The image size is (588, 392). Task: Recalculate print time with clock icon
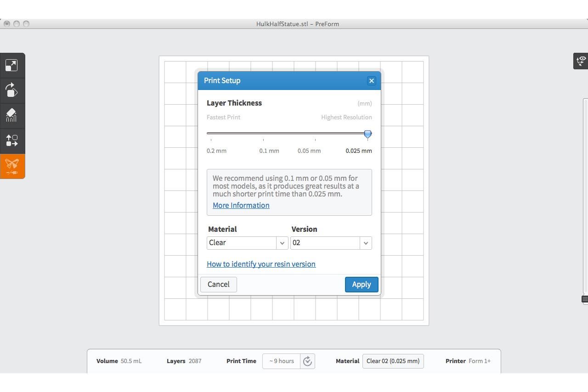[308, 361]
